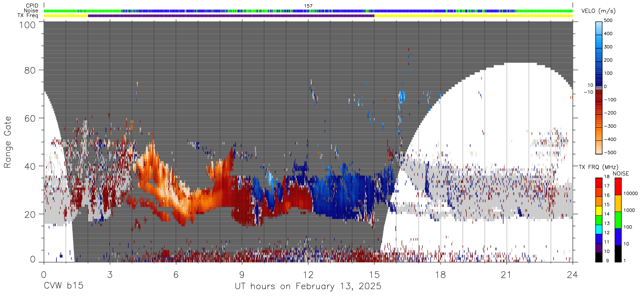Click the 80 tick on Range Gate axis
Image resolution: width=644 pixels, height=297 pixels.
pyautogui.click(x=30, y=70)
